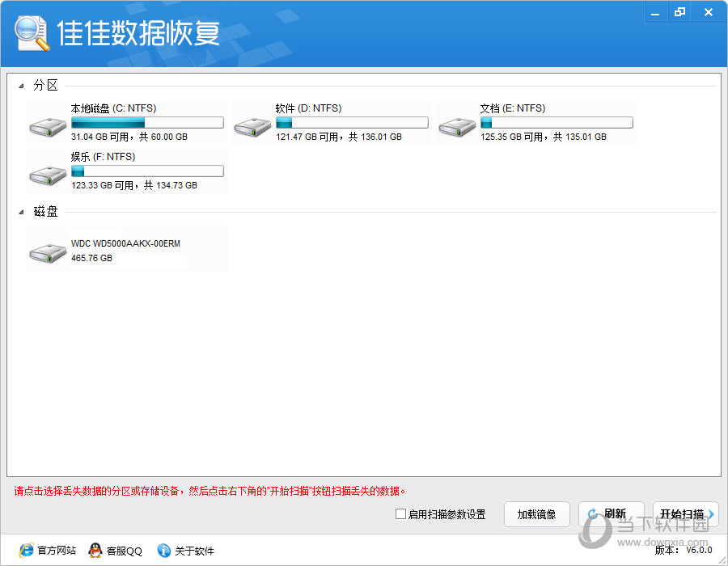Select the 软件 D: drive icon
Image resolution: width=728 pixels, height=566 pixels.
pos(252,126)
